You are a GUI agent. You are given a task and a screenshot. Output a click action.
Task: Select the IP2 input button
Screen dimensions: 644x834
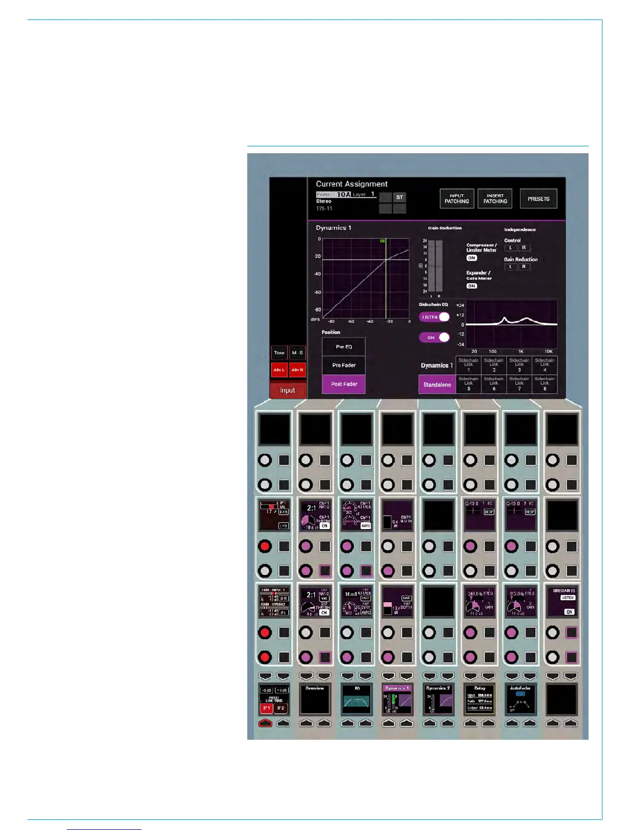point(281,708)
